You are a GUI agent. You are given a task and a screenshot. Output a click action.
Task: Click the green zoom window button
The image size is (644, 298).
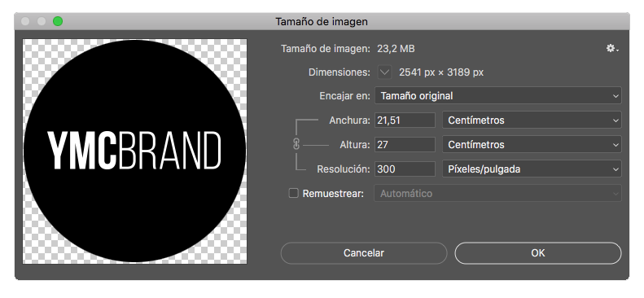point(58,21)
